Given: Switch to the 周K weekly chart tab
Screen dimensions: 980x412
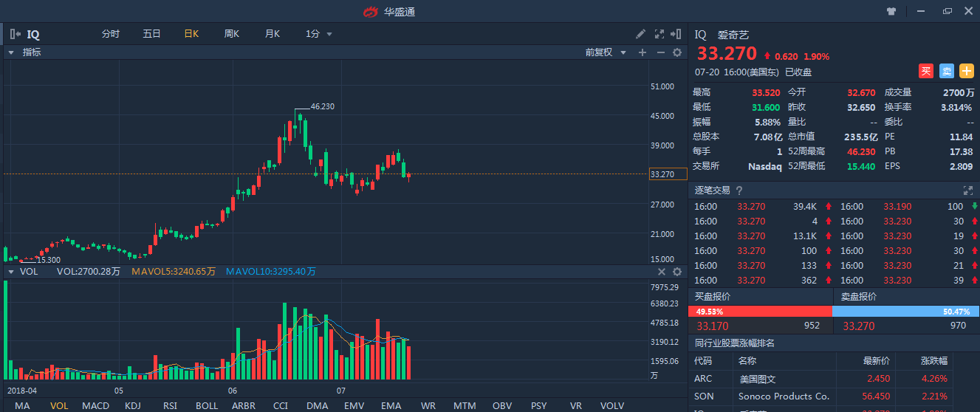Looking at the screenshot, I should 232,34.
